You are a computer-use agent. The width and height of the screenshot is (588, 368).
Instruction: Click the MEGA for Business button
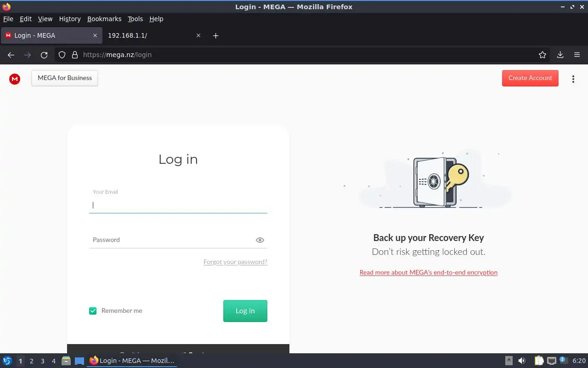(x=65, y=78)
